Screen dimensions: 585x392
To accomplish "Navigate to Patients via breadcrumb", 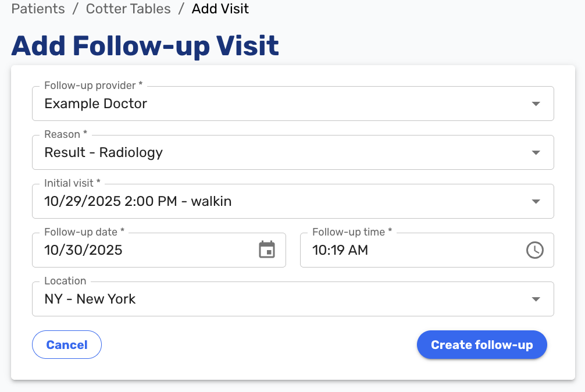I will (x=37, y=9).
